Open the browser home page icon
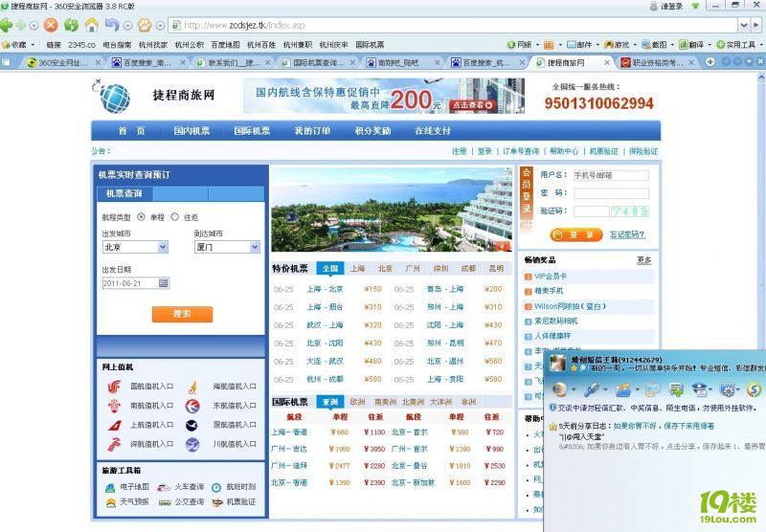766x532 pixels. coord(91,25)
